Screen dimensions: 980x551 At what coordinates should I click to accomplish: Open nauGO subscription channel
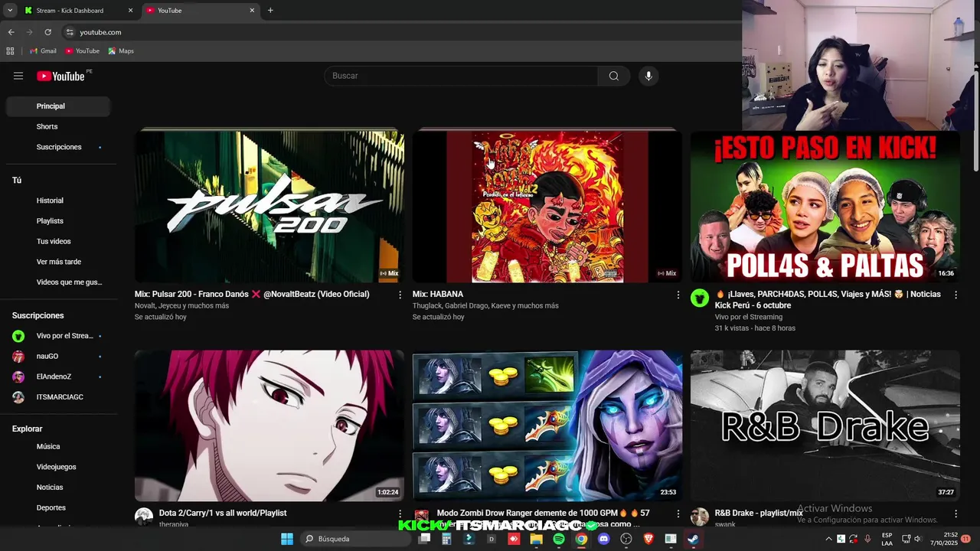[x=58, y=356]
